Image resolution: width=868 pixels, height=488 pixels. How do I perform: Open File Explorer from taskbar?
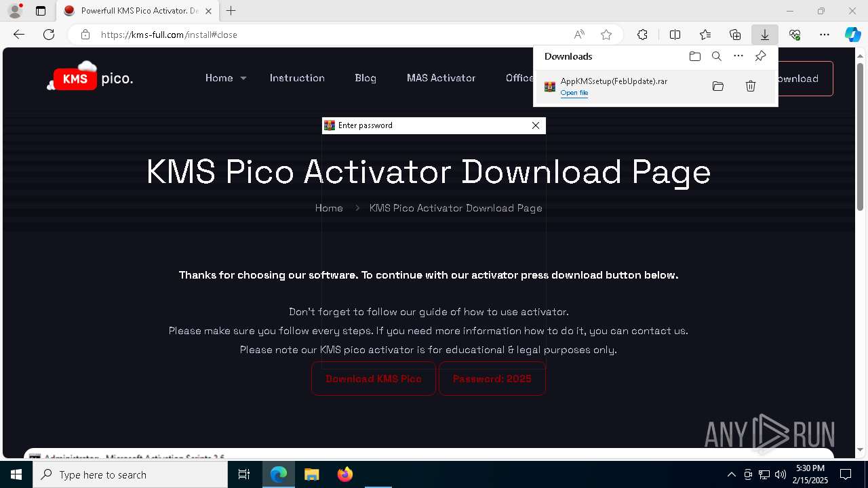311,474
